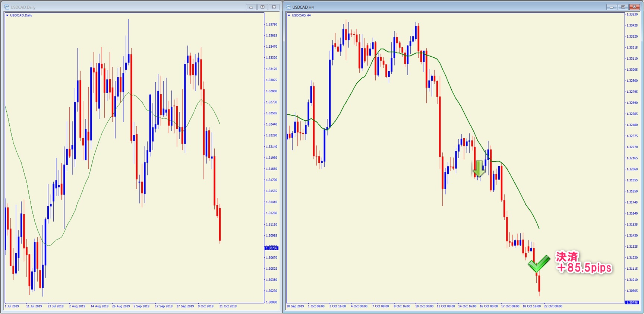Click the 21 Oct 2019 date label
This screenshot has width=644, height=314.
tap(228, 306)
